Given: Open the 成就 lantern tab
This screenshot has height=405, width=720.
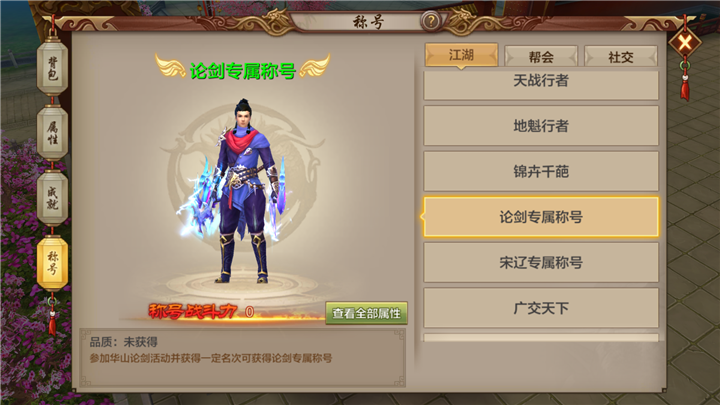Looking at the screenshot, I should coord(52,197).
